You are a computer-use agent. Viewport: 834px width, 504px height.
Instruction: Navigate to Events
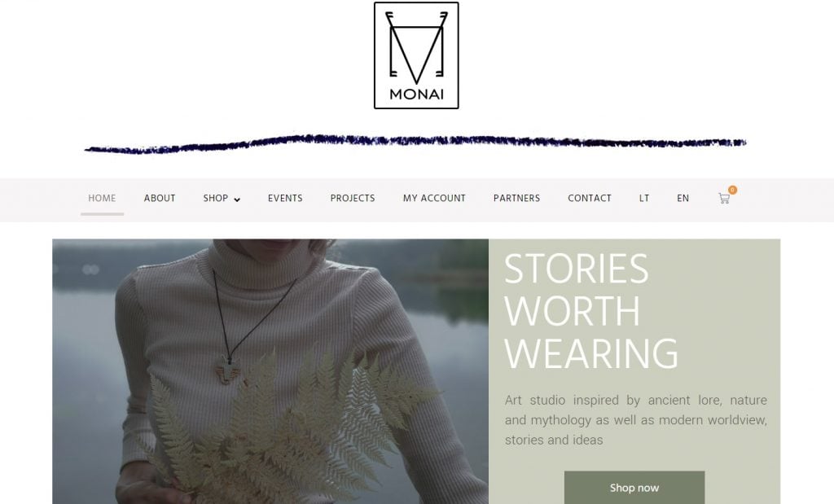(x=285, y=199)
